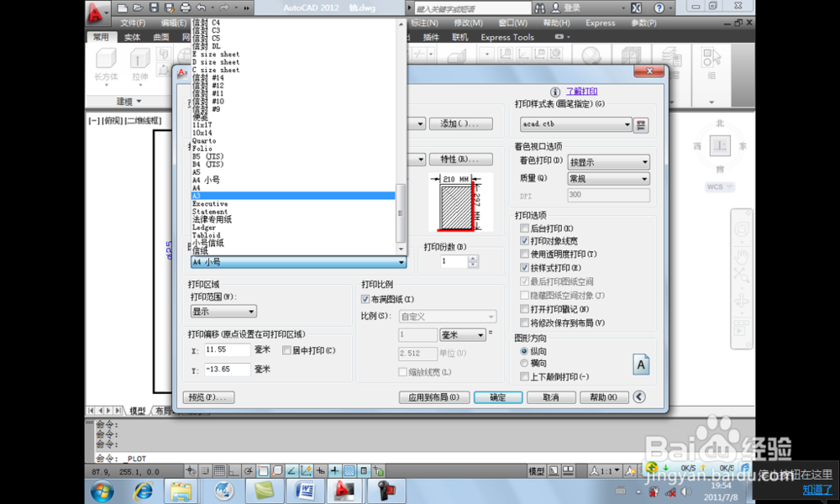This screenshot has height=504, width=840.
Task: Click the info icon next to 了解打印
Action: (555, 92)
